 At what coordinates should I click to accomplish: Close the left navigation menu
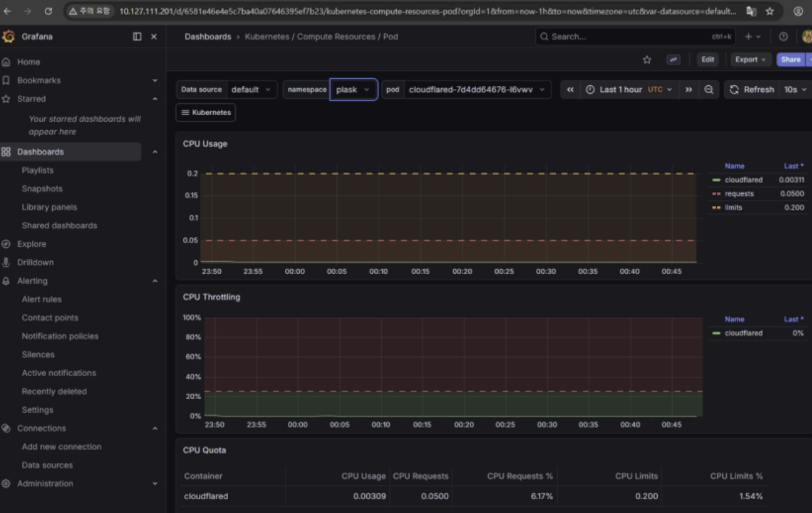[x=154, y=37]
